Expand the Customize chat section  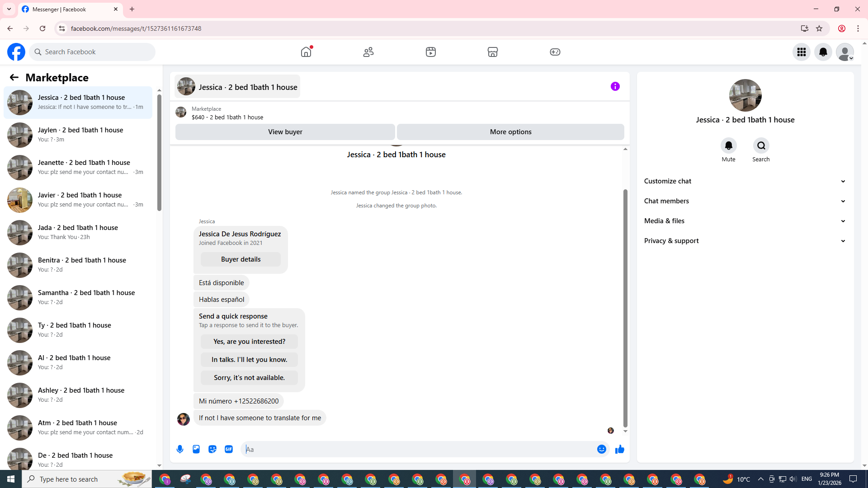[x=745, y=181]
